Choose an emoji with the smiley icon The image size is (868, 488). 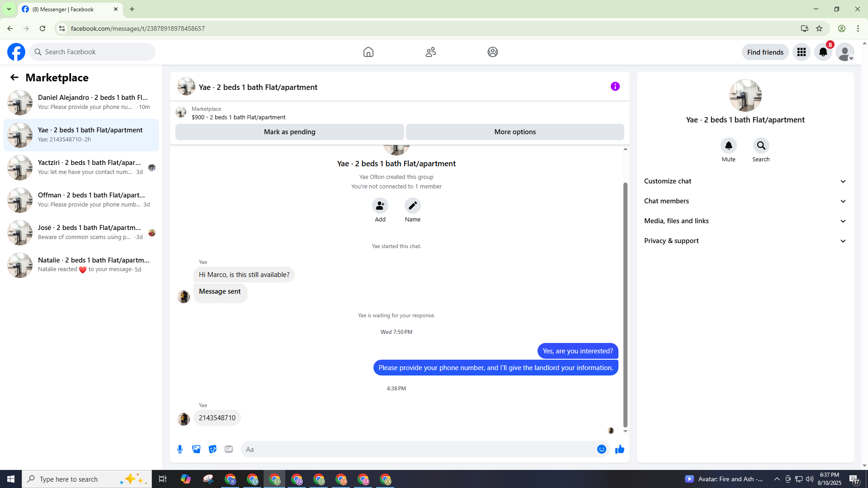(601, 449)
